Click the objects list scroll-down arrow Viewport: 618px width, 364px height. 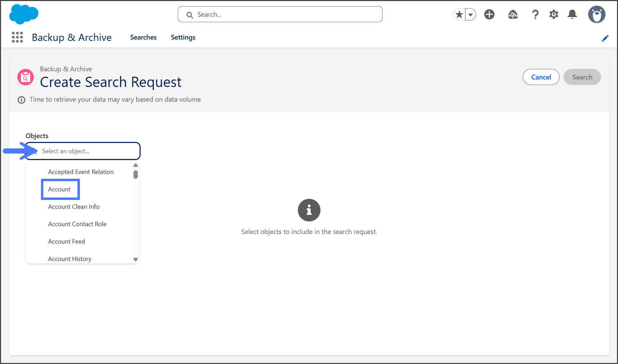pos(135,260)
